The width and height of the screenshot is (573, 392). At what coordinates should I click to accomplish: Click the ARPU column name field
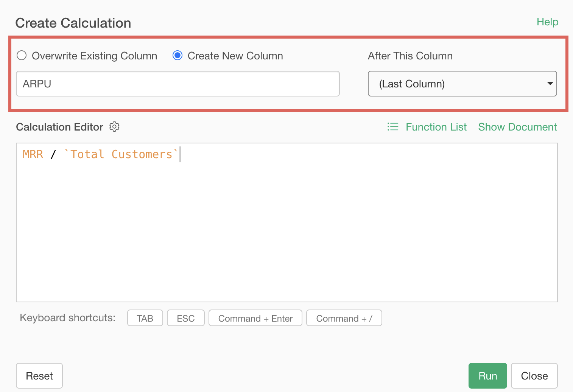click(x=178, y=84)
